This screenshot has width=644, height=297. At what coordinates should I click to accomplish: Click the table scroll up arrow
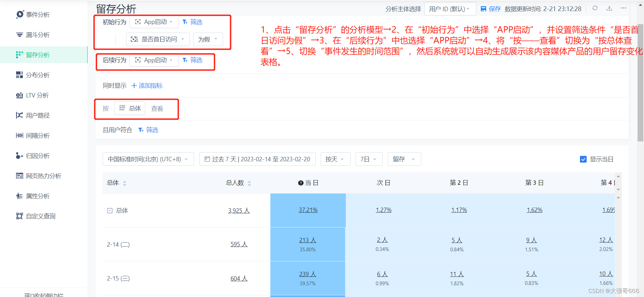618,176
